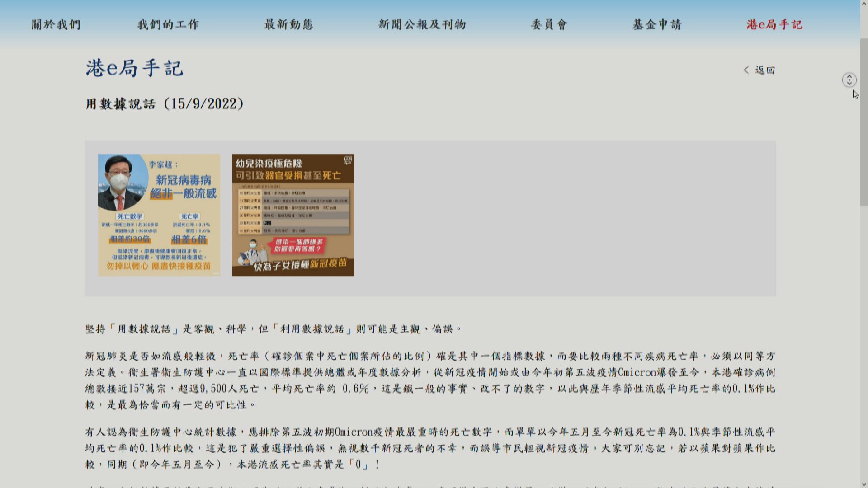Click the article title 用數據說話 (15/9/2022)

[x=165, y=104]
